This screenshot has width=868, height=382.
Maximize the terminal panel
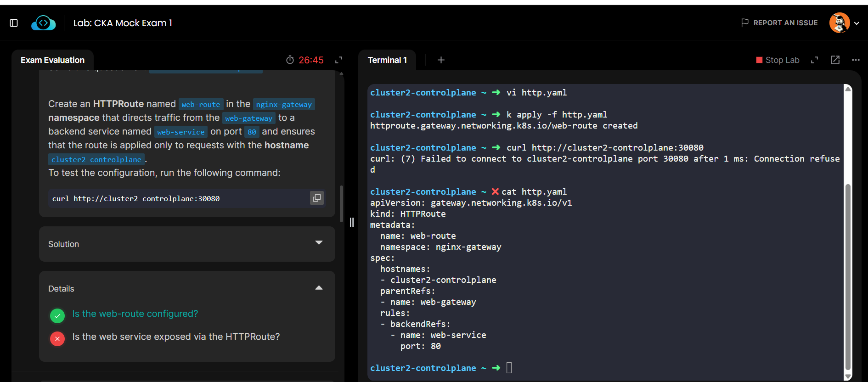pyautogui.click(x=815, y=60)
